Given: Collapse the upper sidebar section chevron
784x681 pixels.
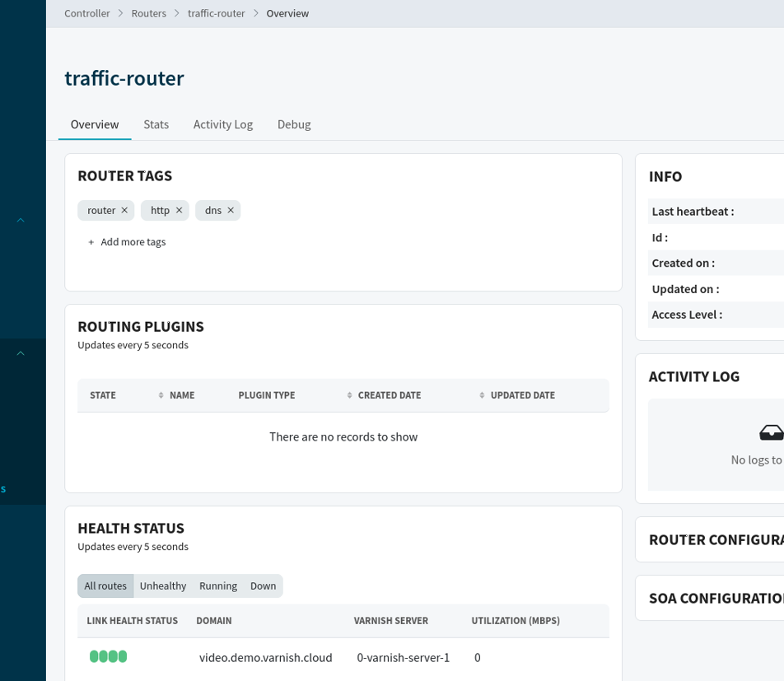Looking at the screenshot, I should point(21,220).
